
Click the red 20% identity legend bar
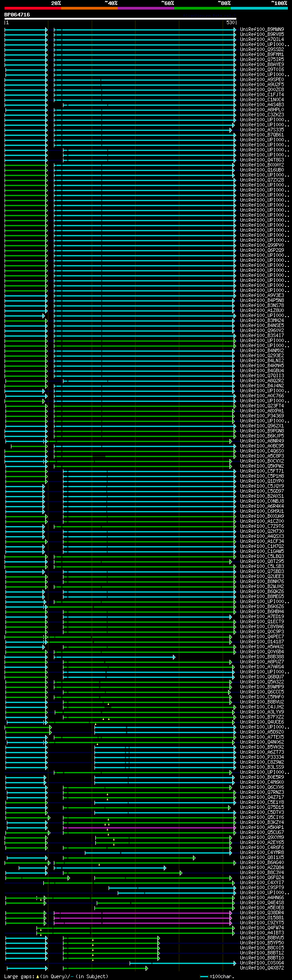pyautogui.click(x=33, y=8)
